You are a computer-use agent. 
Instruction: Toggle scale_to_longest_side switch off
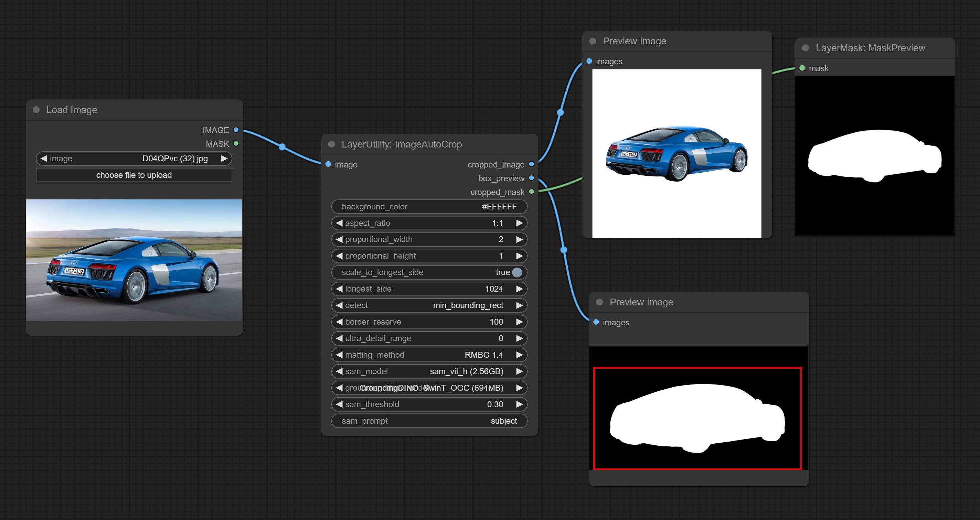[516, 272]
